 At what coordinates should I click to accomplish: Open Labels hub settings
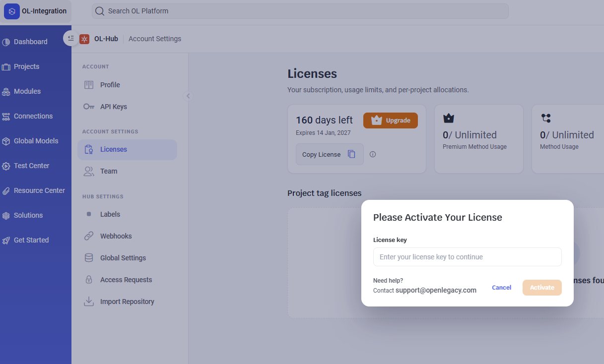pyautogui.click(x=127, y=214)
